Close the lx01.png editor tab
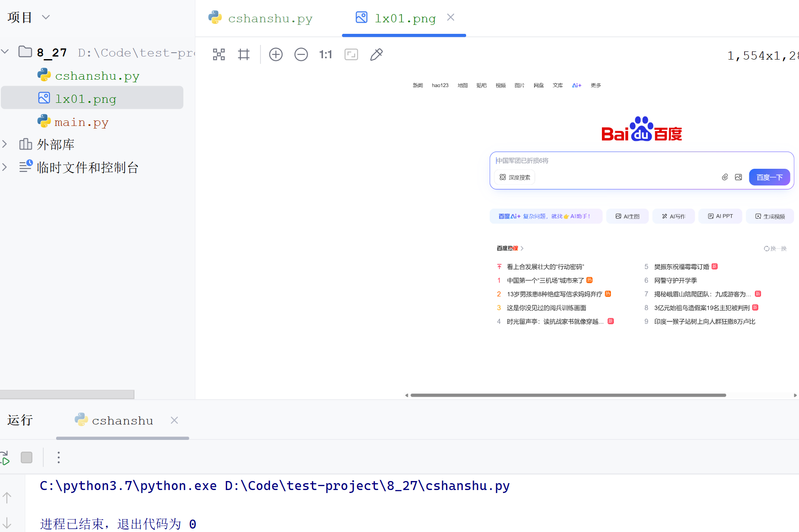 click(x=451, y=17)
